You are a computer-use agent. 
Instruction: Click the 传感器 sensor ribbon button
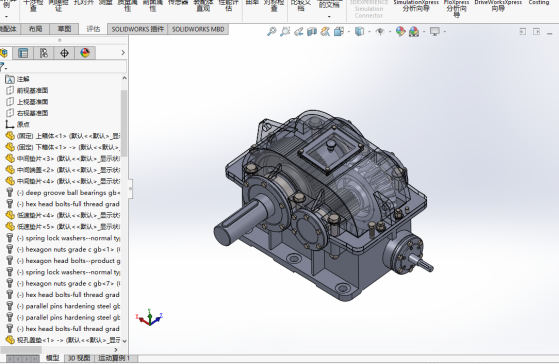tap(178, 3)
